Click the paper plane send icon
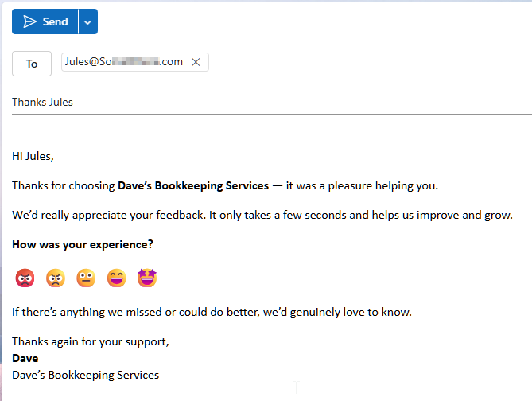Image resolution: width=532 pixels, height=401 pixels. pos(30,21)
